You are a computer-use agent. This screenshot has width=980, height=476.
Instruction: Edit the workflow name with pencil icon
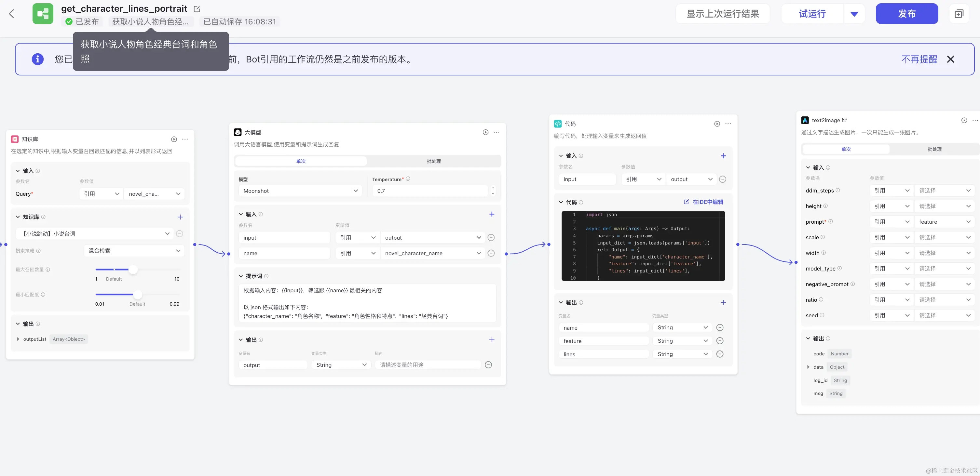[197, 9]
